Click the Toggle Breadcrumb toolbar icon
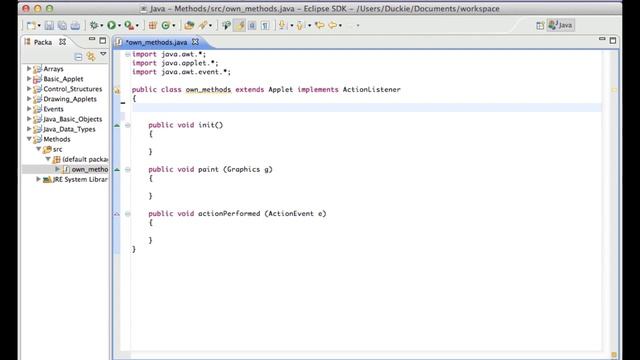This screenshot has height=360, width=640. coord(226,25)
